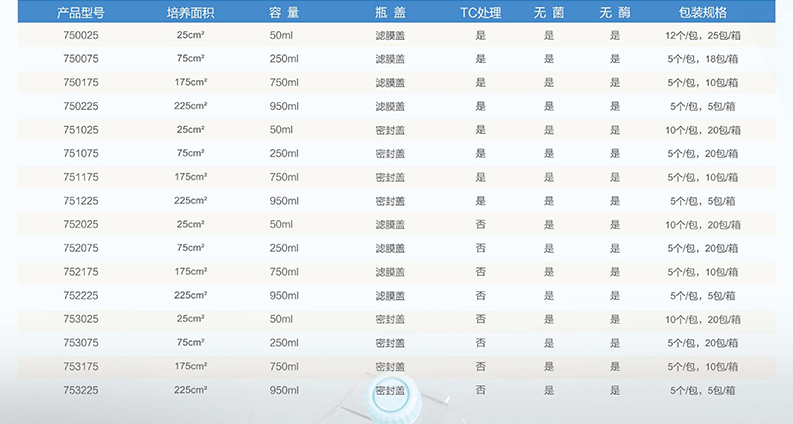793x424 pixels.
Task: Select product model 751175
Action: coord(81,177)
